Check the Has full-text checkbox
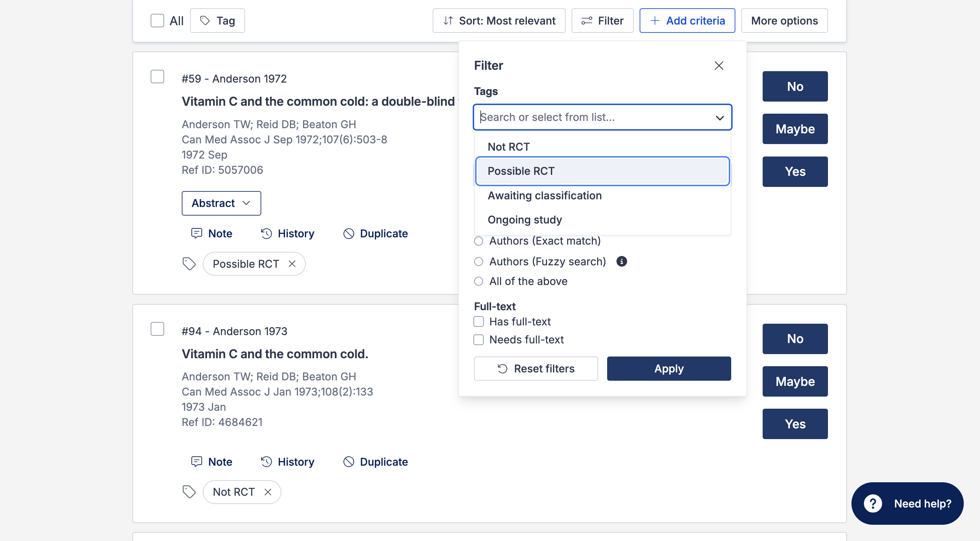This screenshot has height=541, width=980. point(479,322)
